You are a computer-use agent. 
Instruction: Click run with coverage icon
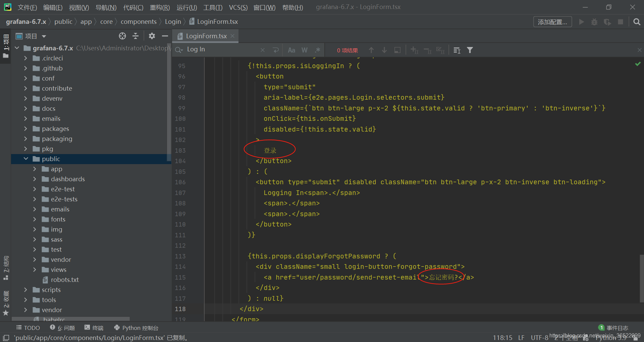point(607,22)
